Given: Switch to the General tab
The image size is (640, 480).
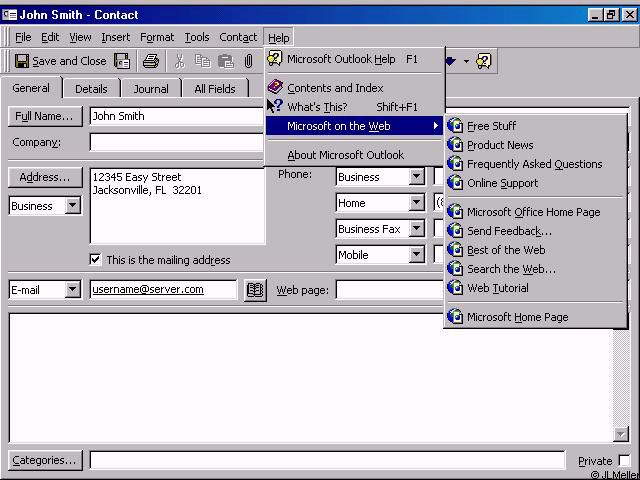Looking at the screenshot, I should click(x=31, y=88).
